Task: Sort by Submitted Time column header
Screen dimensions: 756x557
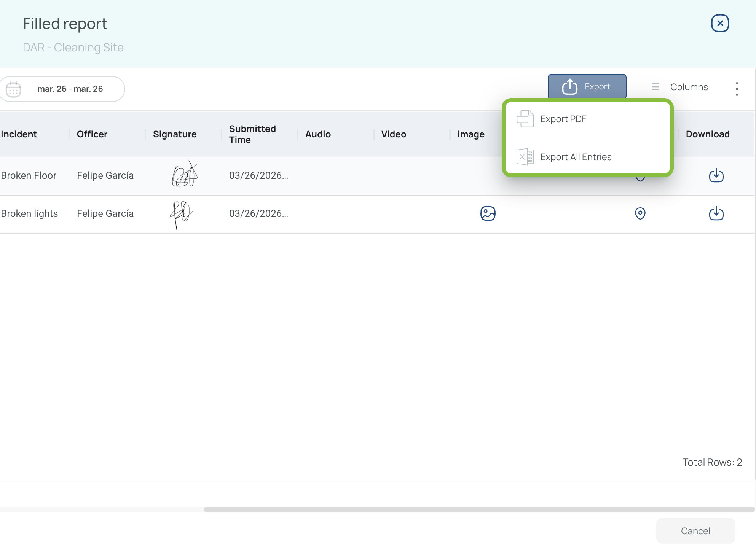Action: tap(252, 134)
